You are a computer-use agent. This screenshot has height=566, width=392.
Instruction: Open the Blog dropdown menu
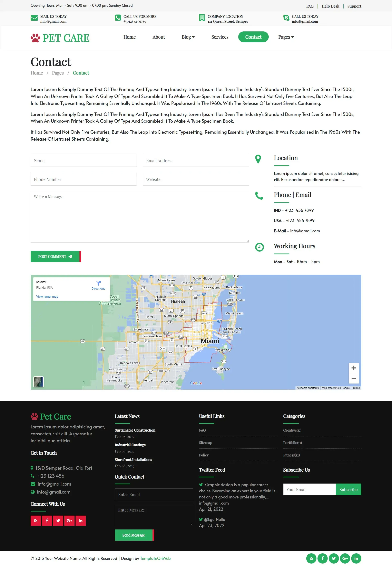click(x=188, y=37)
